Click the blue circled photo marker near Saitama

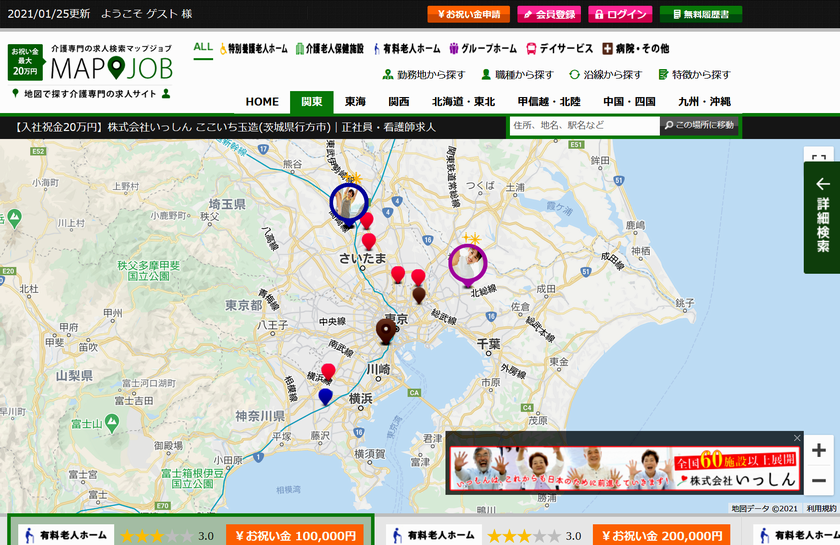349,202
